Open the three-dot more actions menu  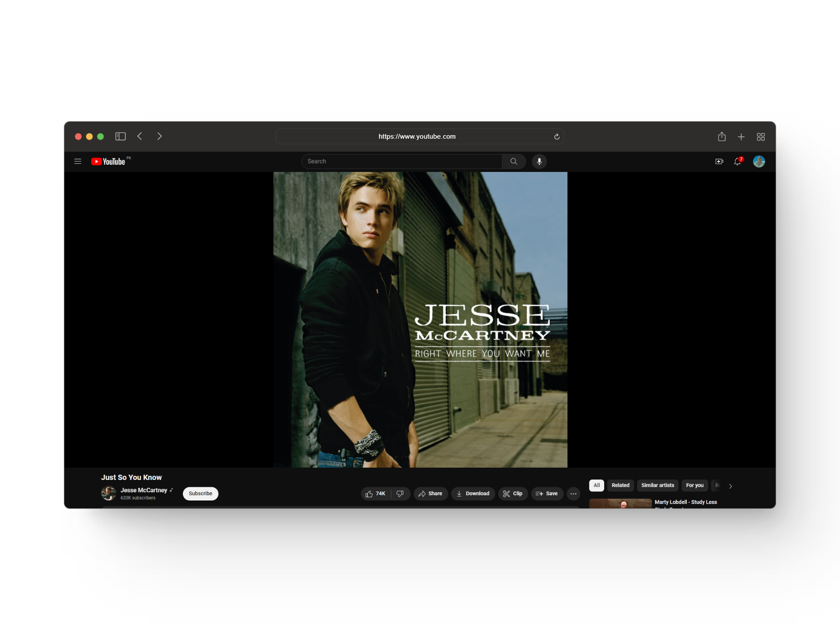pyautogui.click(x=573, y=493)
